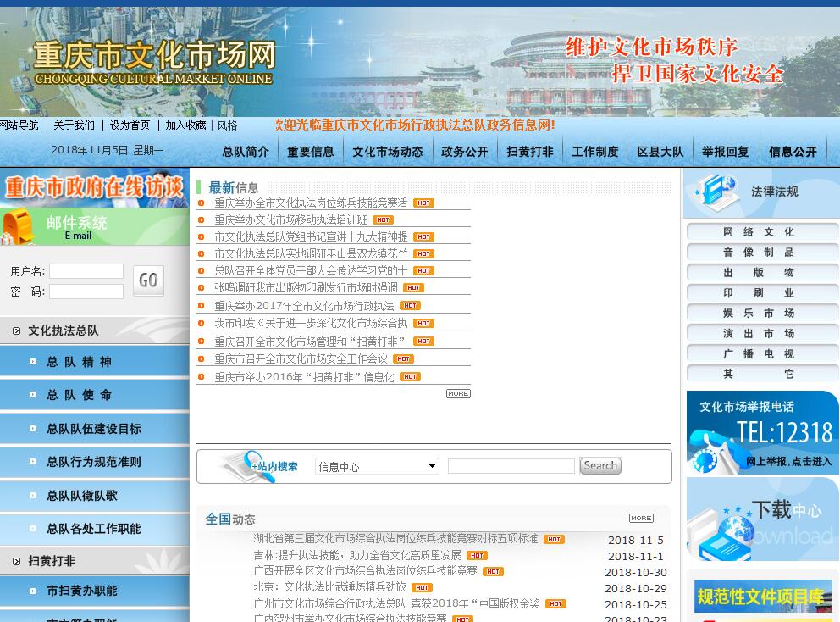Click MORE under latest information list
840x622 pixels.
coord(458,393)
